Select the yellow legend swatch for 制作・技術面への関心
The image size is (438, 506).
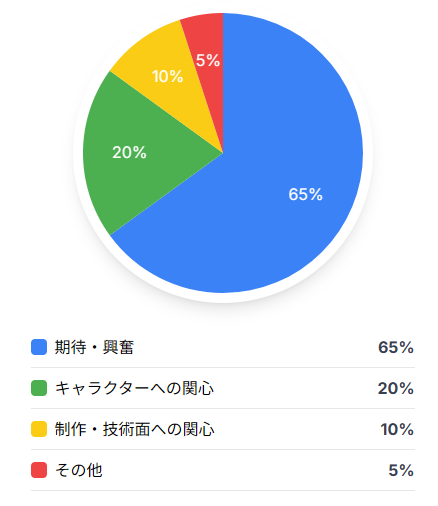point(39,429)
